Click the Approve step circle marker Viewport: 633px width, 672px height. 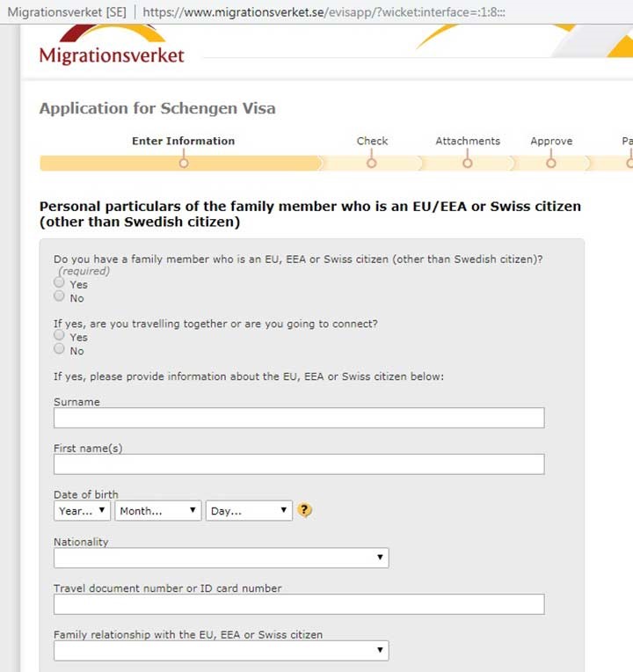tap(551, 164)
